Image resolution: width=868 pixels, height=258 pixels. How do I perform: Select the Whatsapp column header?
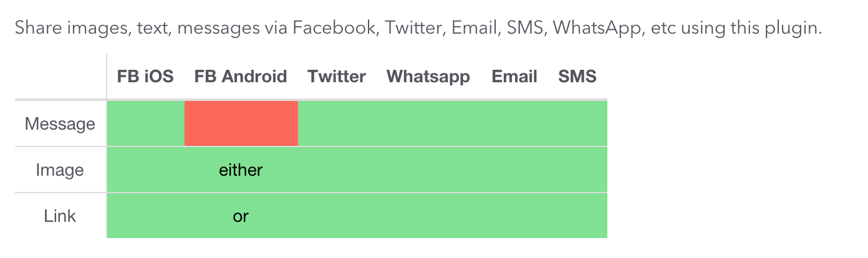point(428,77)
